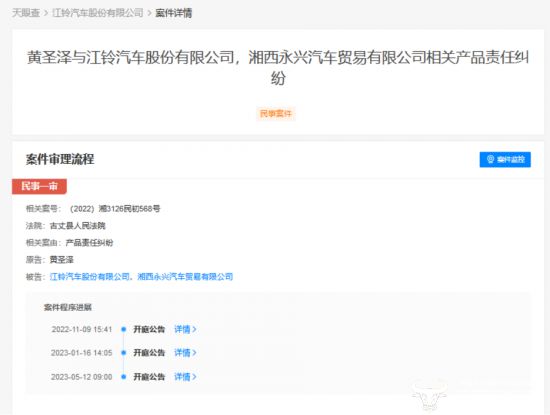View 详情 for the 2023-05-12 hearing notice
Image resolution: width=550 pixels, height=415 pixels.
pos(182,377)
